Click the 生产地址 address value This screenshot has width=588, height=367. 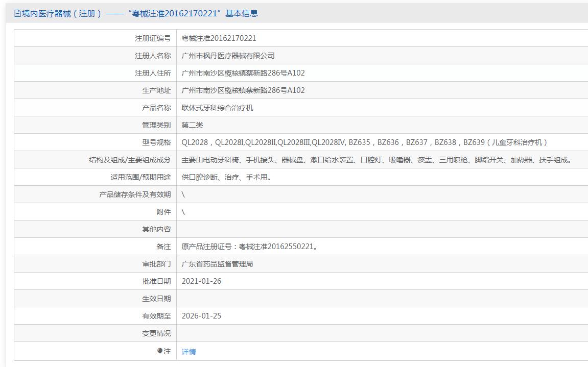coord(243,90)
